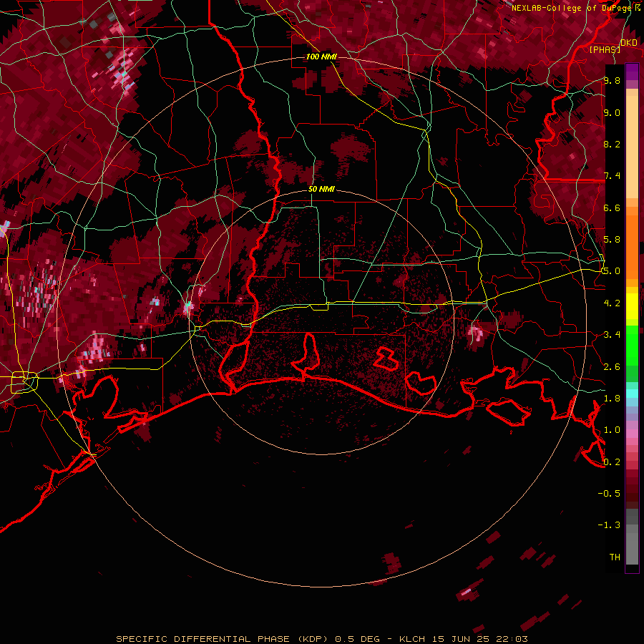Pick the purple segment atop the color bar
This screenshot has height=644, width=644.
632,72
